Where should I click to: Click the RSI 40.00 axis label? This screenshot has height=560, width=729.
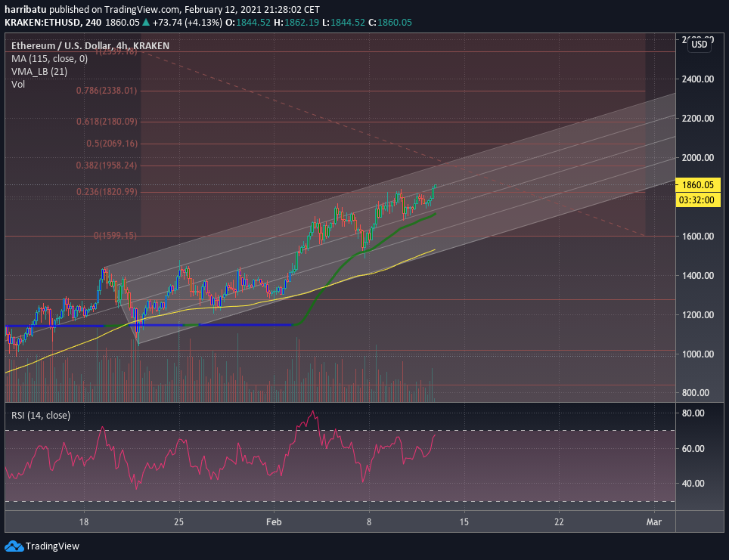(x=693, y=484)
